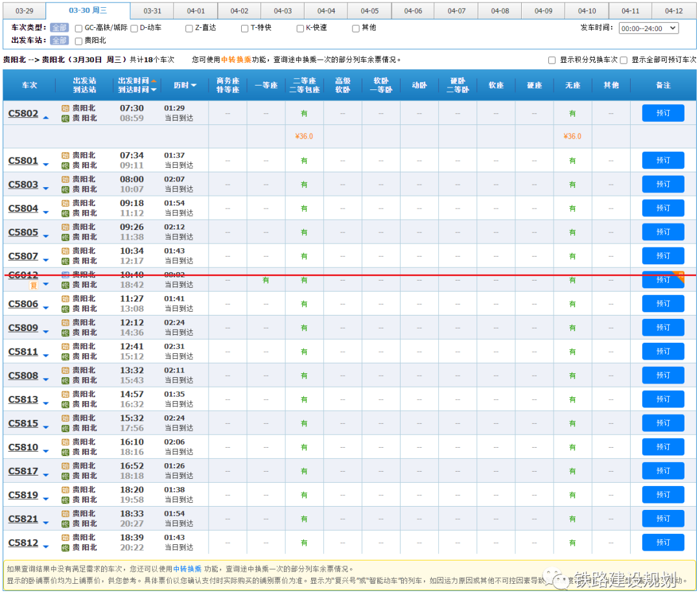Image resolution: width=700 pixels, height=611 pixels.
Task: Click the destination station icon in row C5804
Action: click(65, 213)
